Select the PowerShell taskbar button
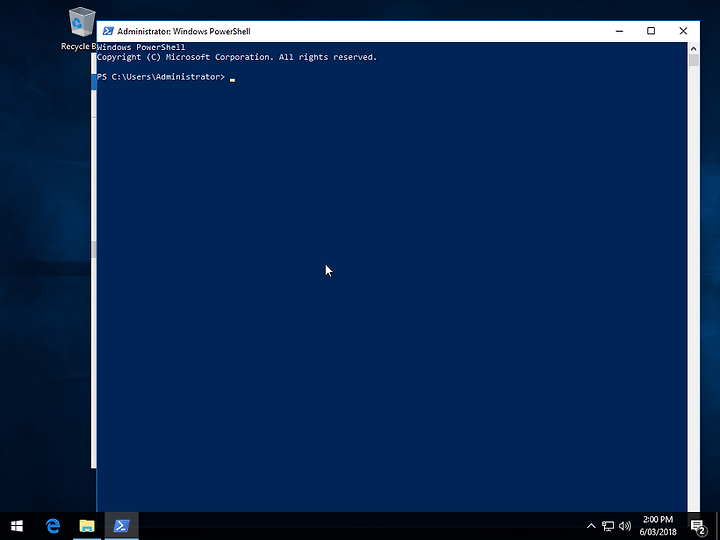Viewport: 720px width, 540px height. coord(121,526)
